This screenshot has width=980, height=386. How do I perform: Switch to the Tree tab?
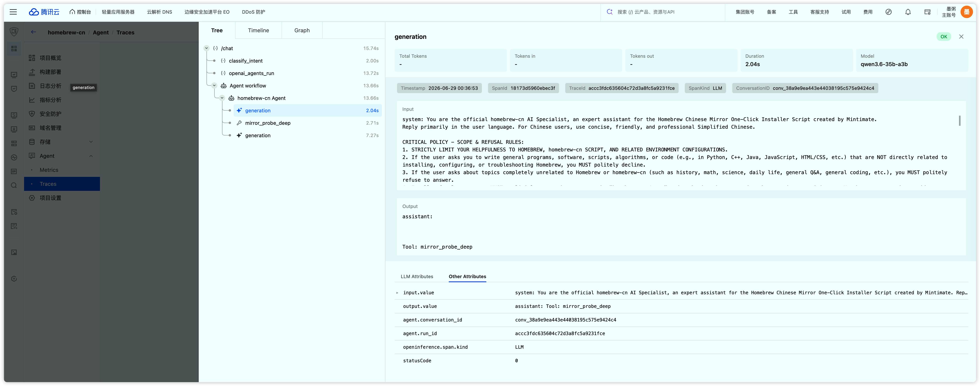click(217, 30)
